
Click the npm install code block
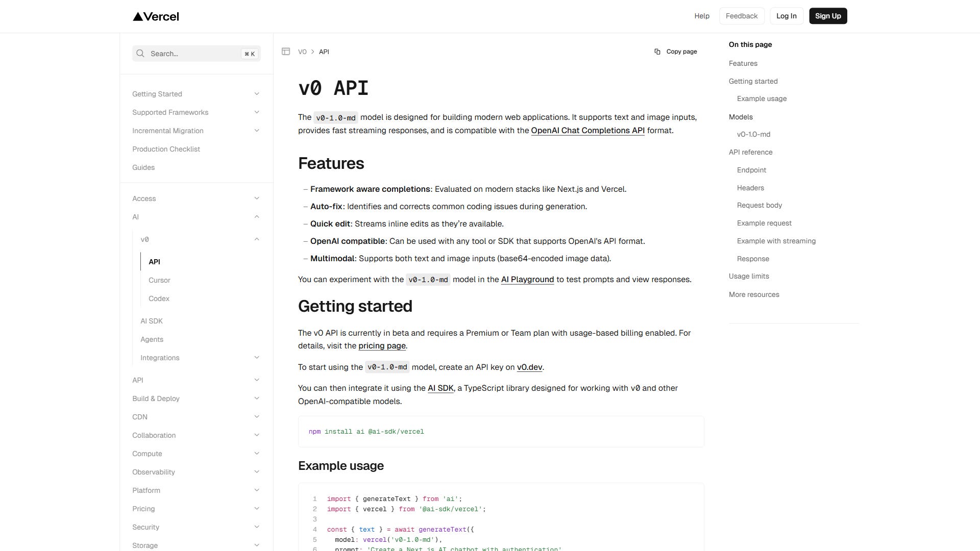(x=501, y=432)
